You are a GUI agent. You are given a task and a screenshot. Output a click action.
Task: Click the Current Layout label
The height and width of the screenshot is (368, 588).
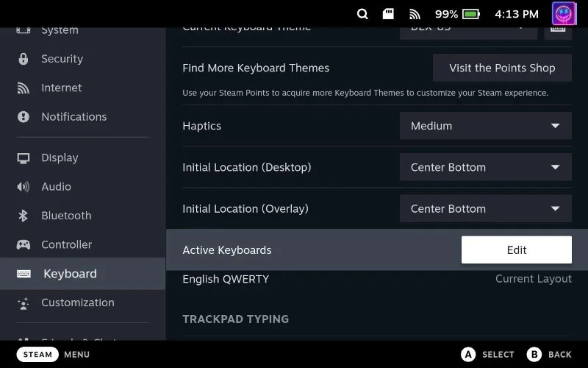coord(534,279)
